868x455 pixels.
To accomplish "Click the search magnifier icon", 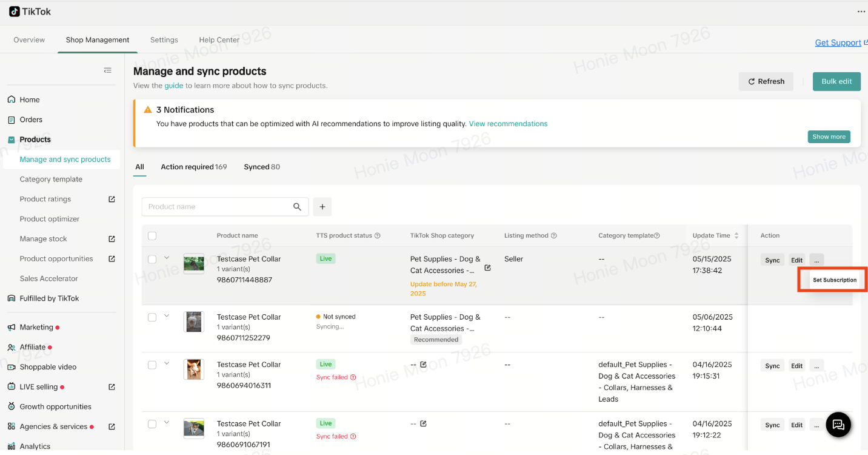I will pyautogui.click(x=297, y=207).
